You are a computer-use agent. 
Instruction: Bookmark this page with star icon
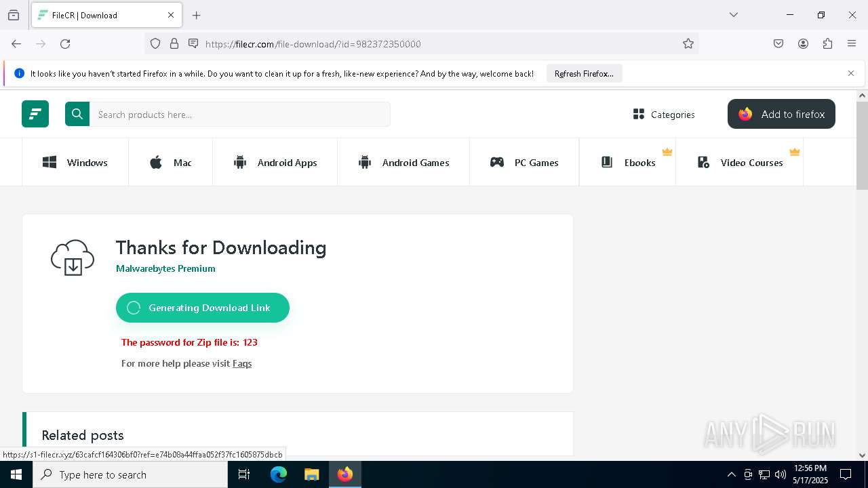[688, 43]
